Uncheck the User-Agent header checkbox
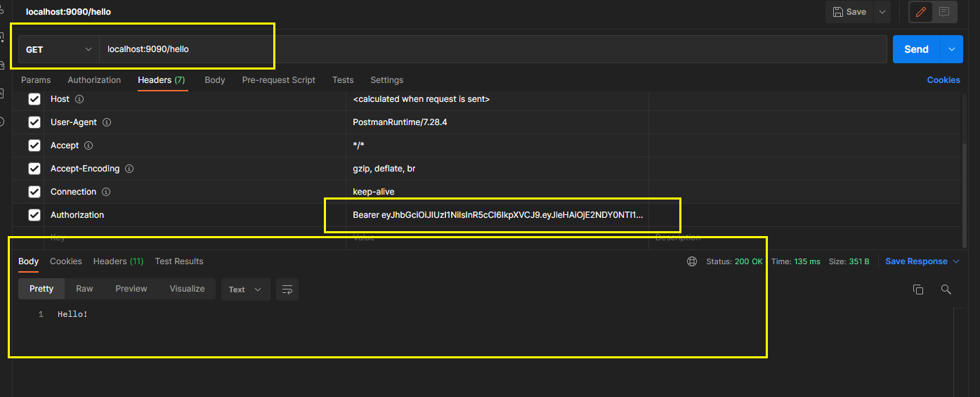This screenshot has width=980, height=397. (34, 122)
